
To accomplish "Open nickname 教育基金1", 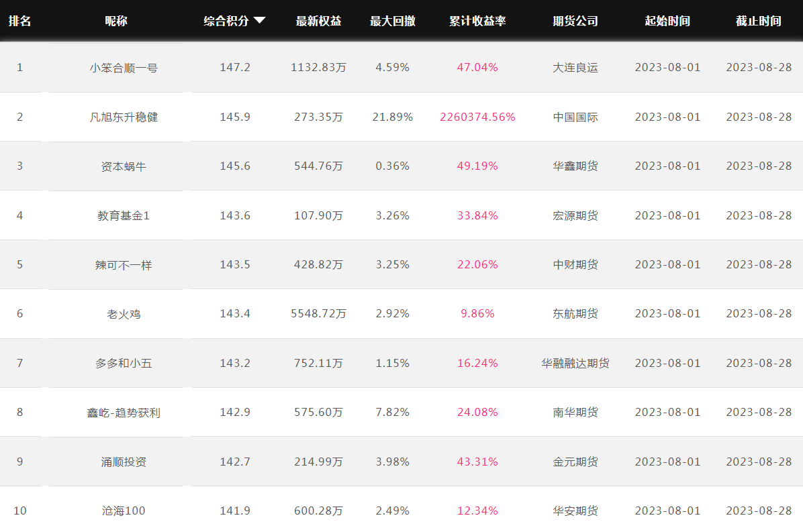I will tap(124, 215).
